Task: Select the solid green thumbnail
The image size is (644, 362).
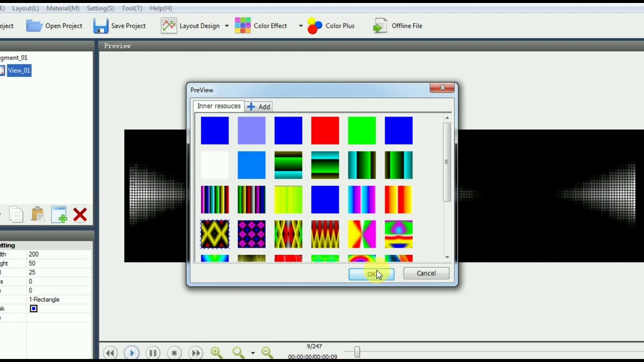Action: click(x=362, y=130)
